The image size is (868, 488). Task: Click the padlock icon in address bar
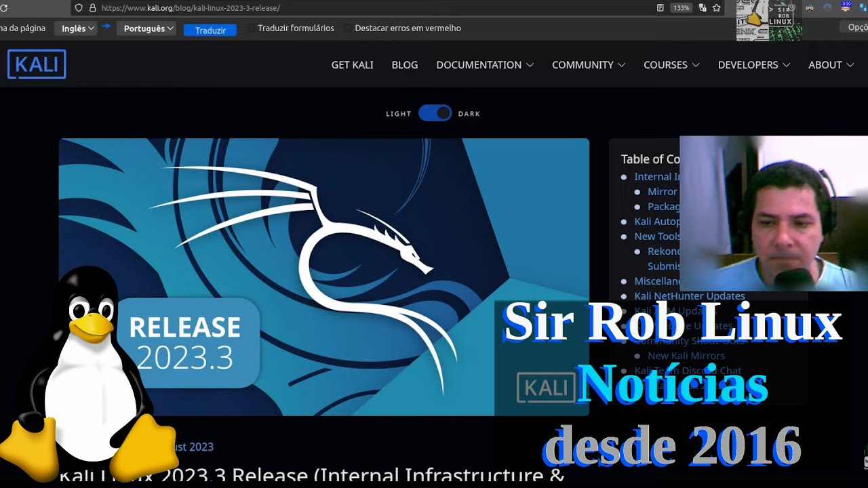coord(92,8)
